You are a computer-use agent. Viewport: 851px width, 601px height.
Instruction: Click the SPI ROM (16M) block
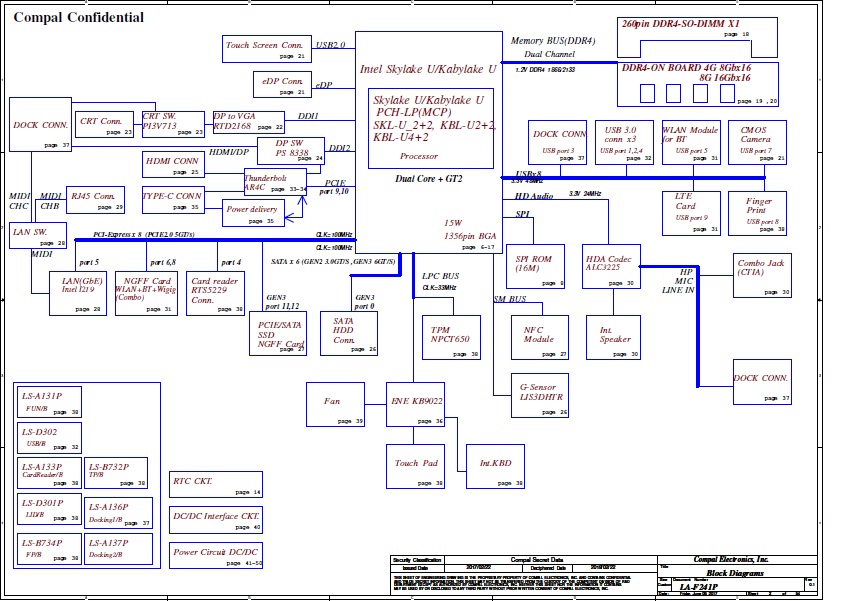pyautogui.click(x=535, y=267)
